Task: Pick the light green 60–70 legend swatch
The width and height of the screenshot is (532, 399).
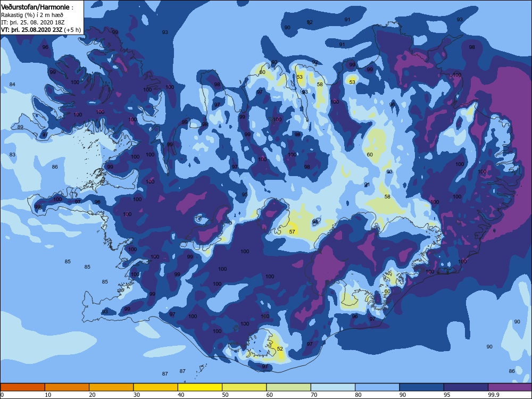Action: (289, 387)
